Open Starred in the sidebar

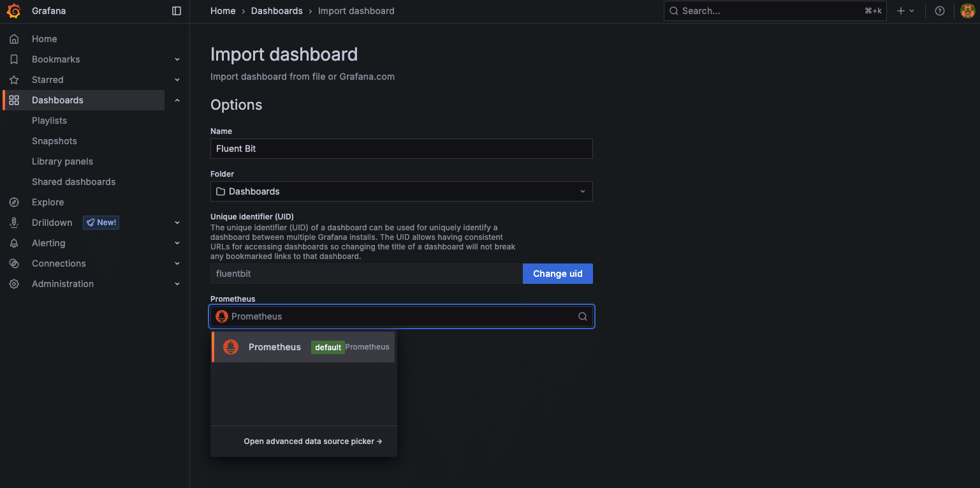point(48,80)
